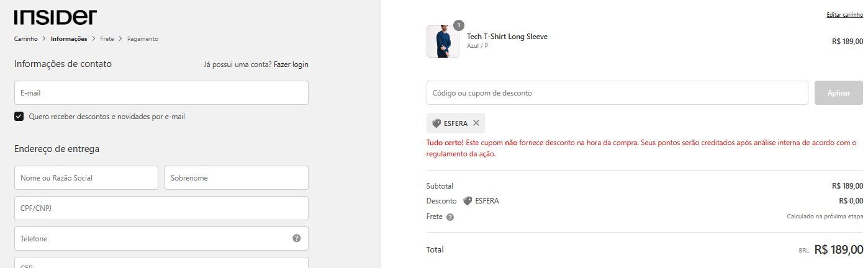Go to the Carrinho breadcrumb
868x268 pixels.
[x=26, y=39]
